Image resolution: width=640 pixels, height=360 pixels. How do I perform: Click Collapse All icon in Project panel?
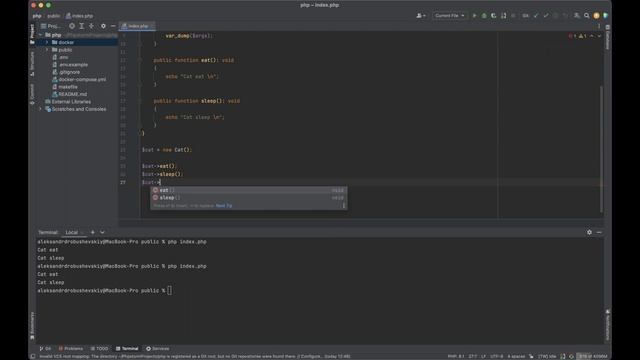(x=91, y=26)
